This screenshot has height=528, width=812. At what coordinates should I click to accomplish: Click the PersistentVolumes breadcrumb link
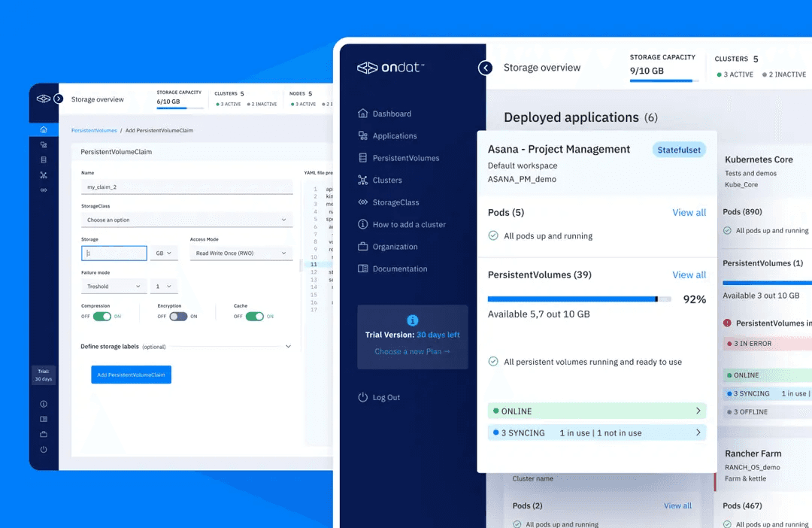point(94,131)
